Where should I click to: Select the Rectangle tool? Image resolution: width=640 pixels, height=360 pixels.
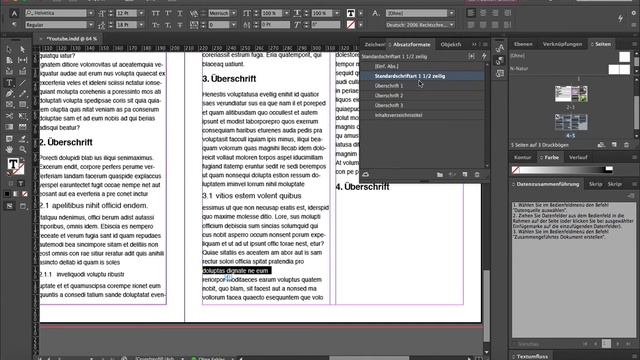point(22,105)
